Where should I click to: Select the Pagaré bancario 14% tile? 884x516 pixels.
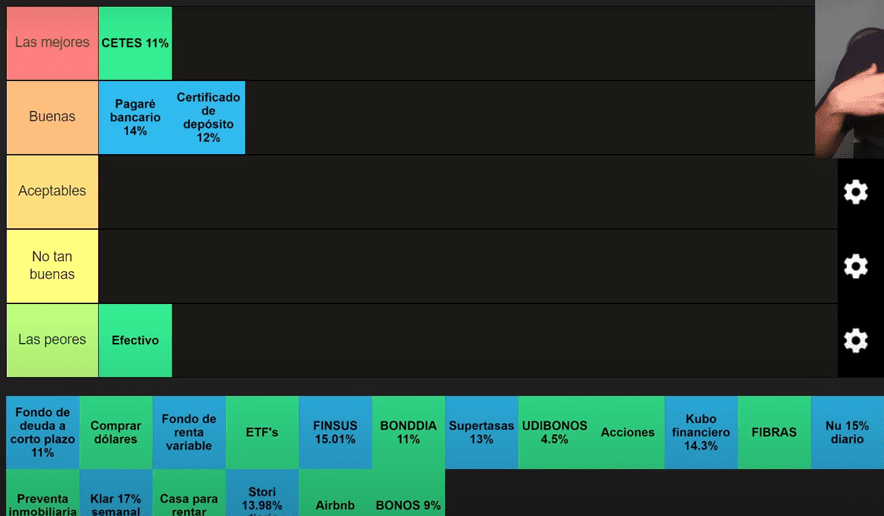coord(135,118)
